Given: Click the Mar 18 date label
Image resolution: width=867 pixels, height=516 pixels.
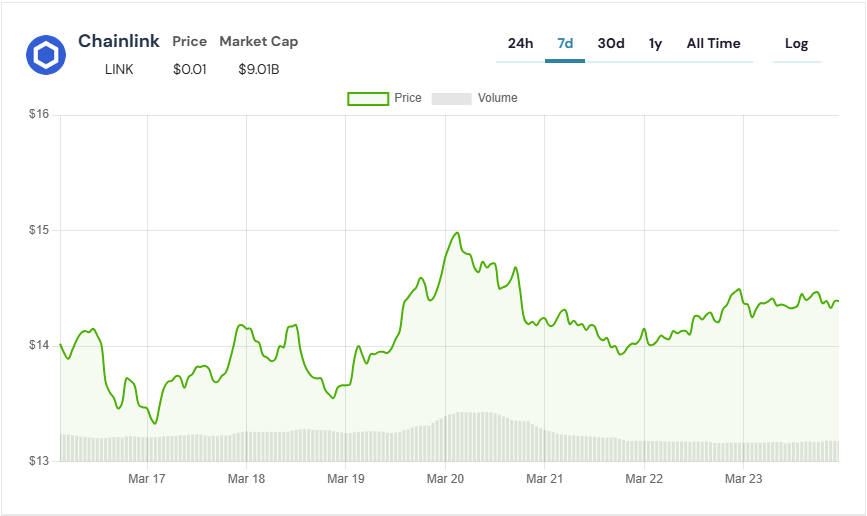Looking at the screenshot, I should click(246, 479).
